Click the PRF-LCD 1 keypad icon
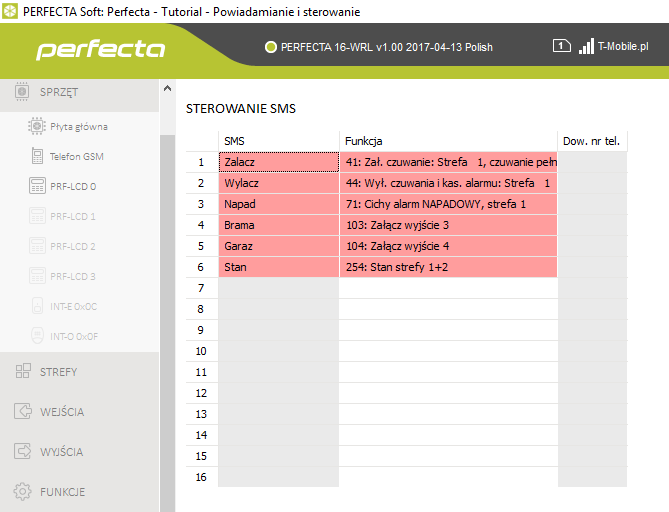This screenshot has width=669, height=512. pyautogui.click(x=37, y=216)
